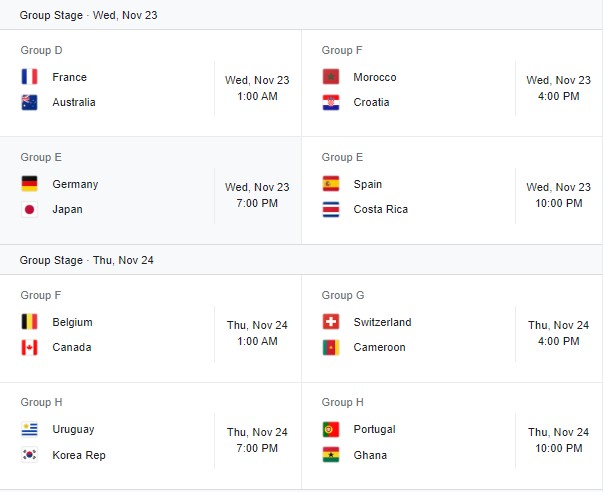Click the Group Stage Wed, Nov 23 header

88,15
